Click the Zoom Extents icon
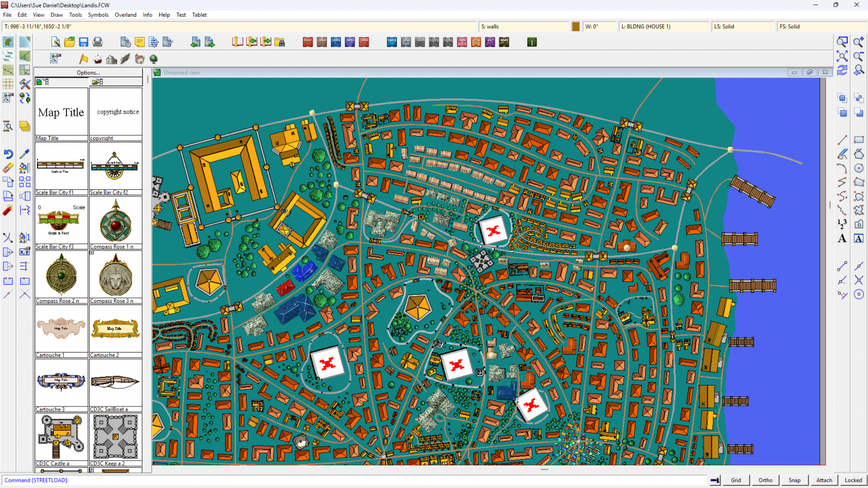The width and height of the screenshot is (868, 488). (x=843, y=56)
